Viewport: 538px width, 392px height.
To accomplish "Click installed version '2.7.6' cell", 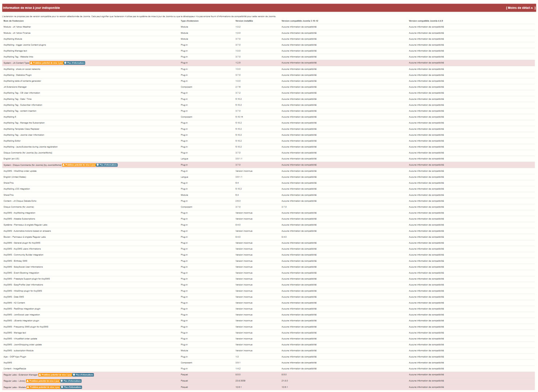I will pyautogui.click(x=238, y=87).
